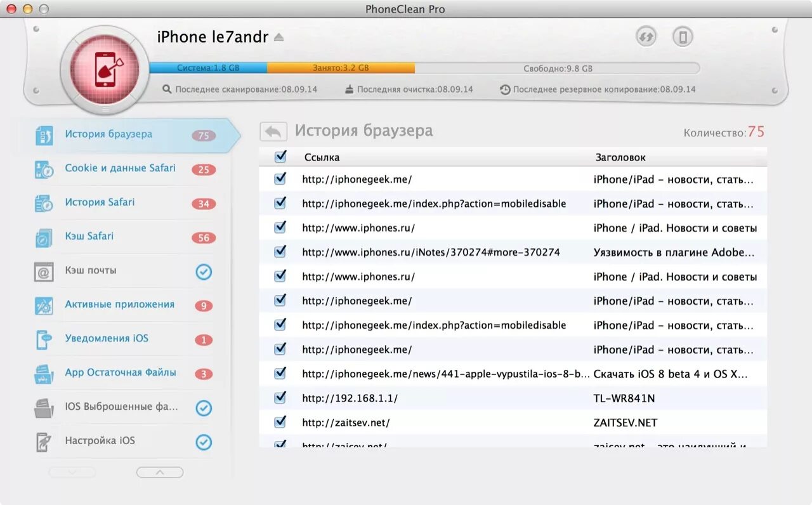Click the Последнее сканирование:08.09.14 text

coord(246,89)
